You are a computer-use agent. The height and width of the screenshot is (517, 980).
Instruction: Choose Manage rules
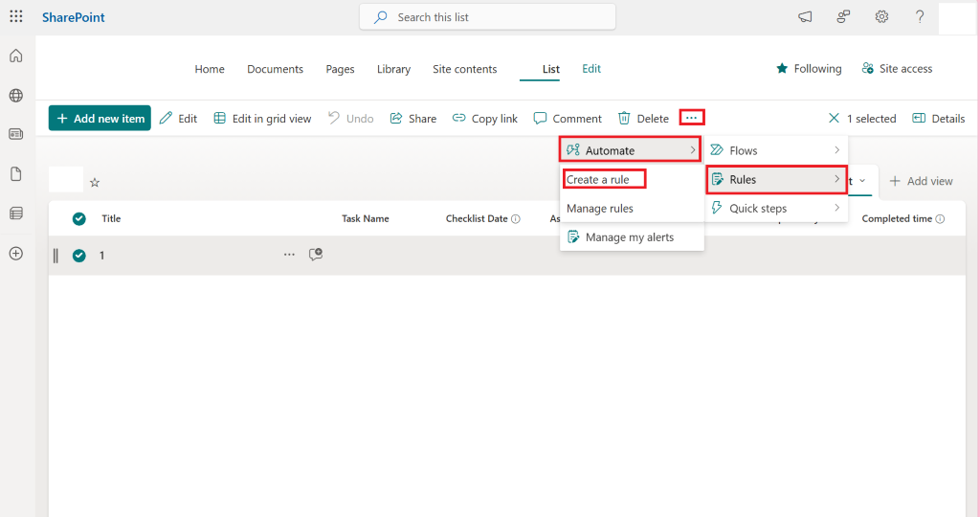tap(600, 208)
